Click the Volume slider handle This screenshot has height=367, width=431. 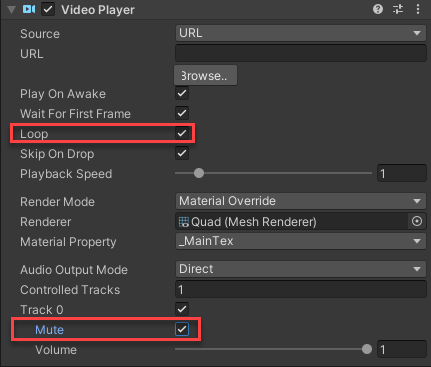(x=367, y=349)
